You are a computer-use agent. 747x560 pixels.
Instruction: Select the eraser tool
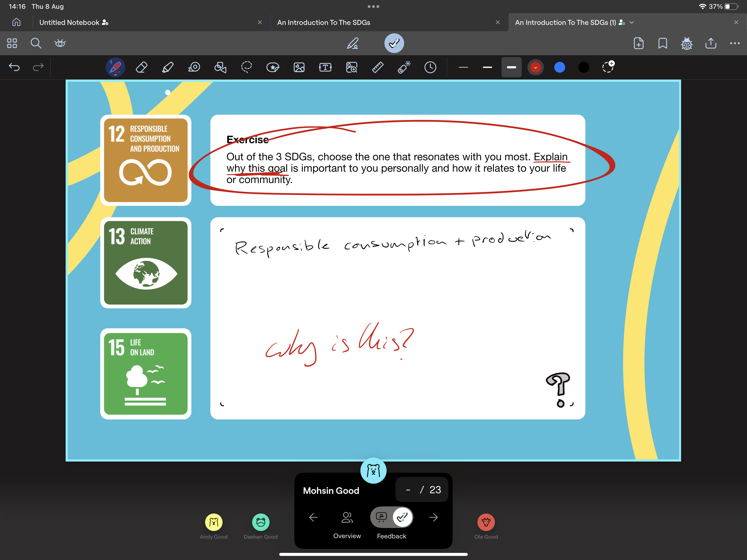[x=141, y=67]
